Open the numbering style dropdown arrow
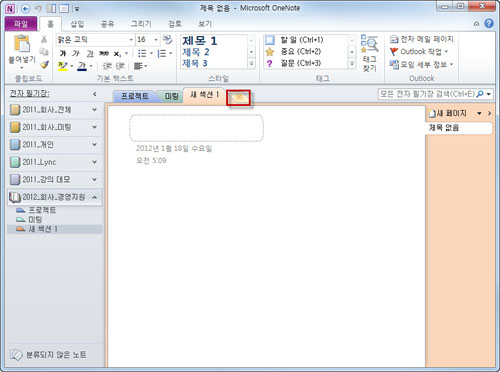 click(x=171, y=53)
